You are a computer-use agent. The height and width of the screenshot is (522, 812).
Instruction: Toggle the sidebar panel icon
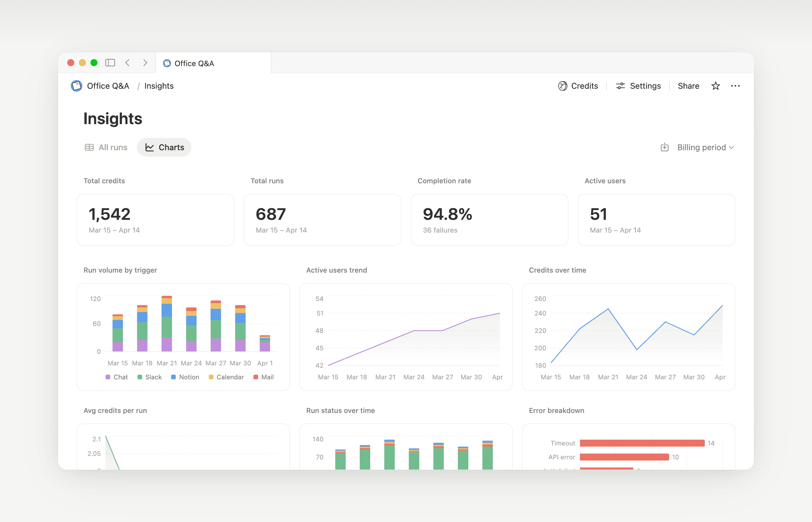coord(110,63)
